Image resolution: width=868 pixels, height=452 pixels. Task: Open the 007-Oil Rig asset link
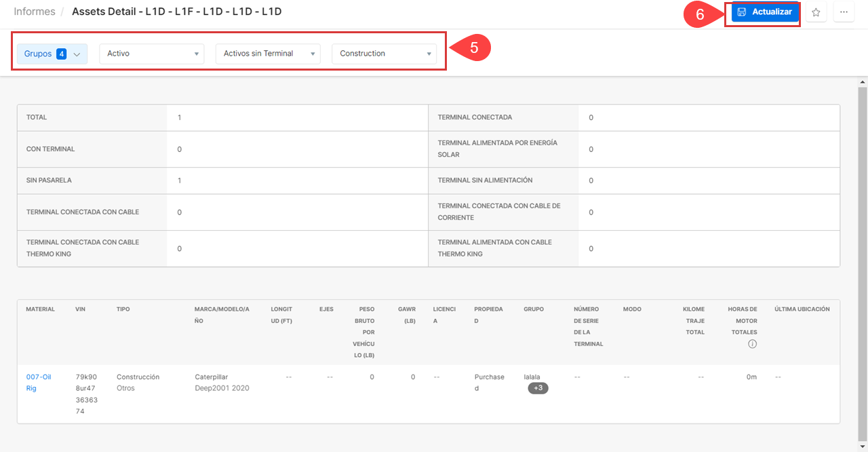pos(38,383)
